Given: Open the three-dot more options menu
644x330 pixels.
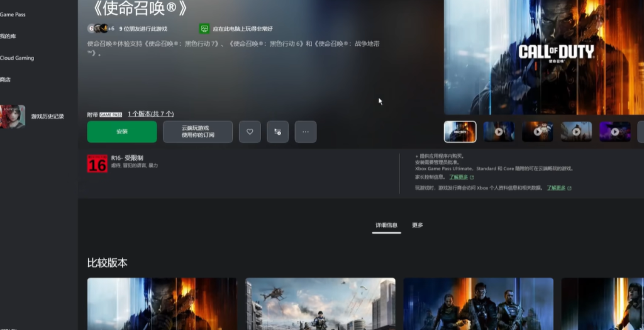Looking at the screenshot, I should pyautogui.click(x=306, y=132).
